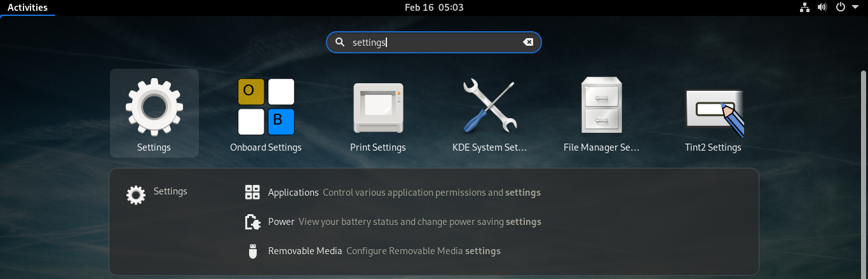
Task: Open the clock and calendar menu
Action: click(434, 8)
